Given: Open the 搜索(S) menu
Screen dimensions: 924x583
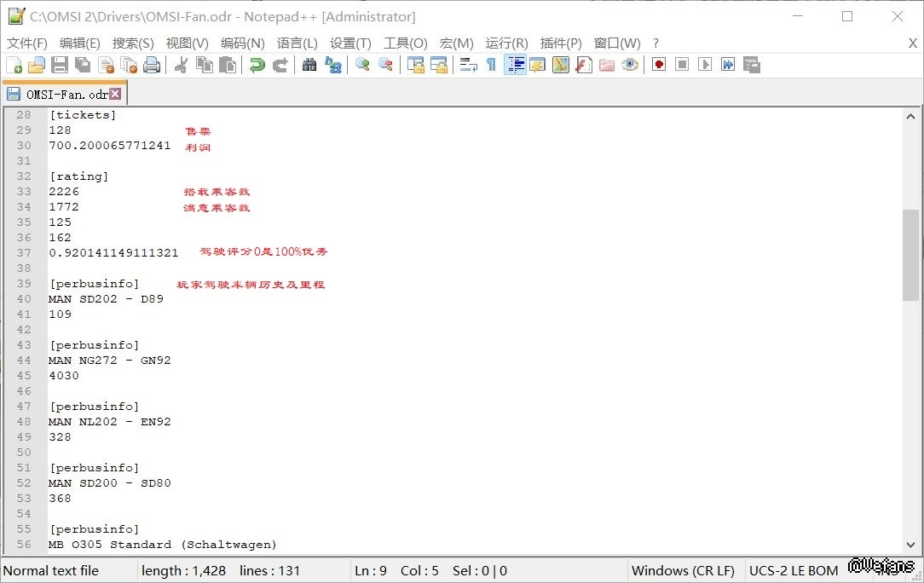Looking at the screenshot, I should pyautogui.click(x=133, y=43).
